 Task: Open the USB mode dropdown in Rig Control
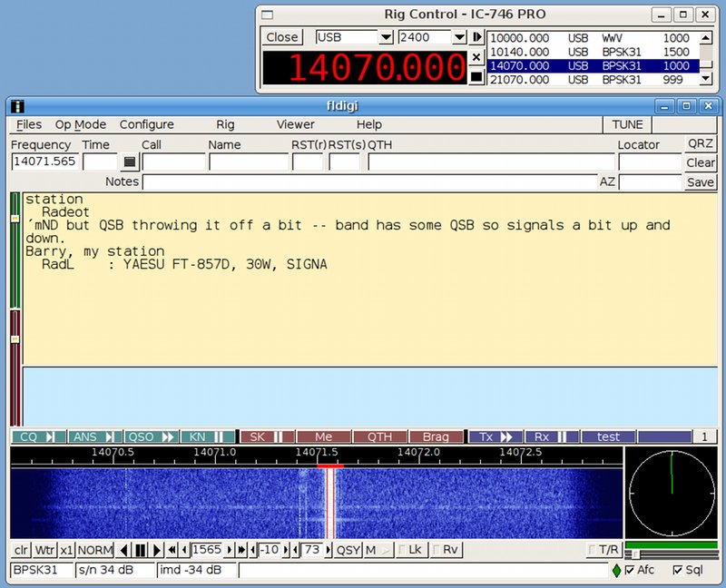point(386,37)
